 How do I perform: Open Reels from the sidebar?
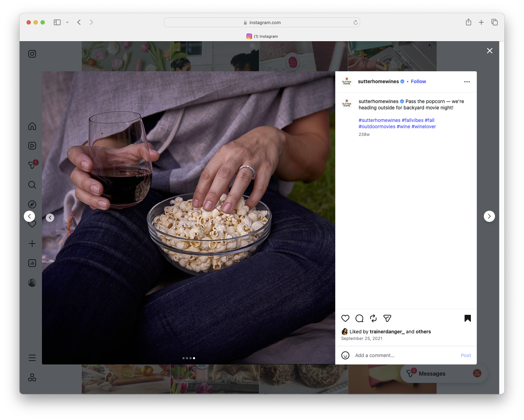(32, 146)
